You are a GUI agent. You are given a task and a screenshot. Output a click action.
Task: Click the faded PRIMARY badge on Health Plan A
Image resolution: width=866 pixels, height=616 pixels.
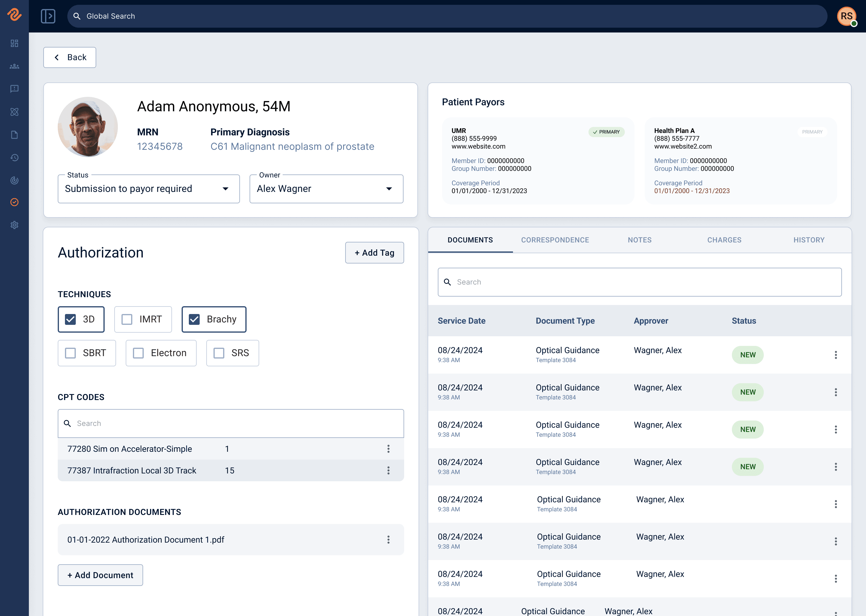[x=812, y=132]
